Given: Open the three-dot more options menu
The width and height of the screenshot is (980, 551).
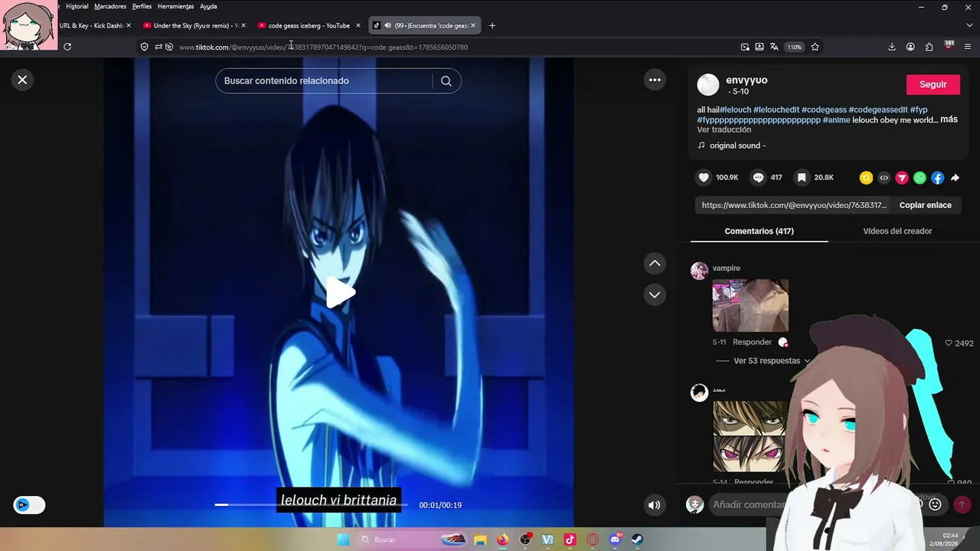Looking at the screenshot, I should point(655,80).
